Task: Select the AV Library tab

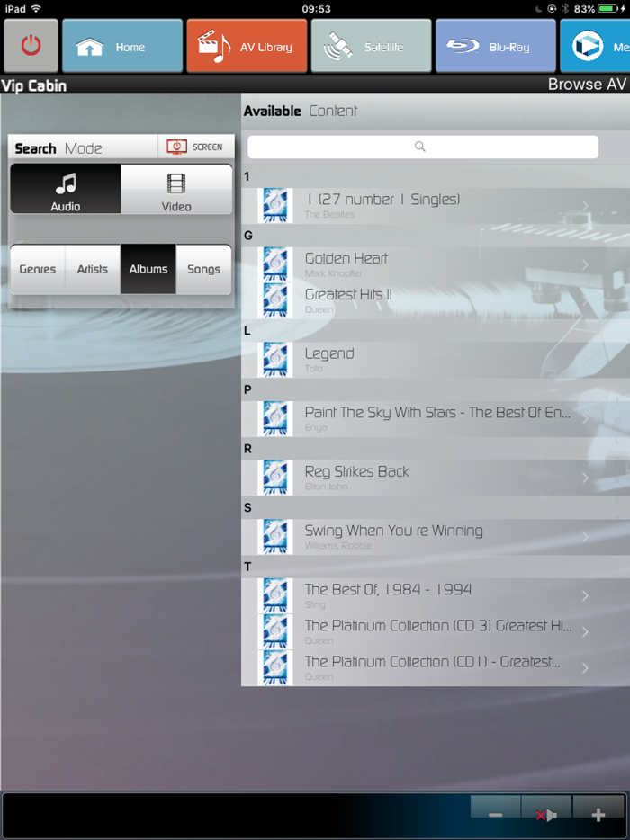Action: point(247,46)
